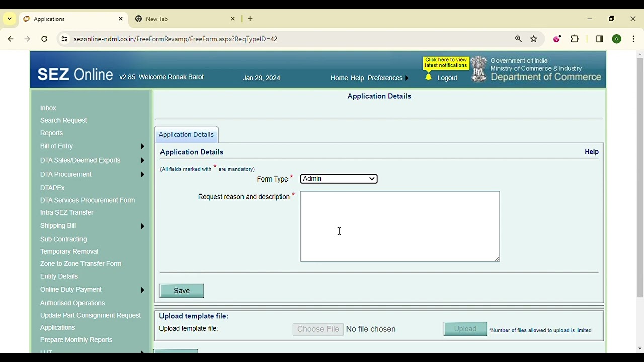Open the tab search dropdown arrow
Screen dimensions: 644x362
[x=9, y=19]
